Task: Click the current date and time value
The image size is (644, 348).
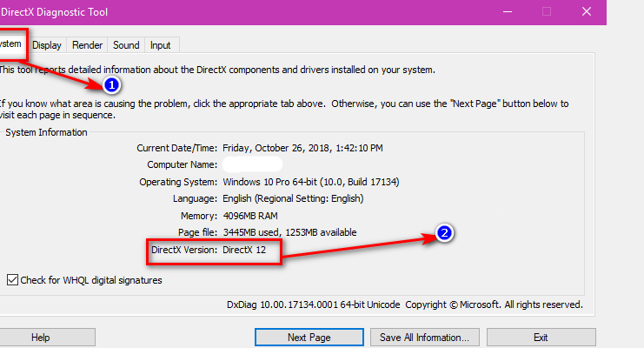Action: [302, 148]
